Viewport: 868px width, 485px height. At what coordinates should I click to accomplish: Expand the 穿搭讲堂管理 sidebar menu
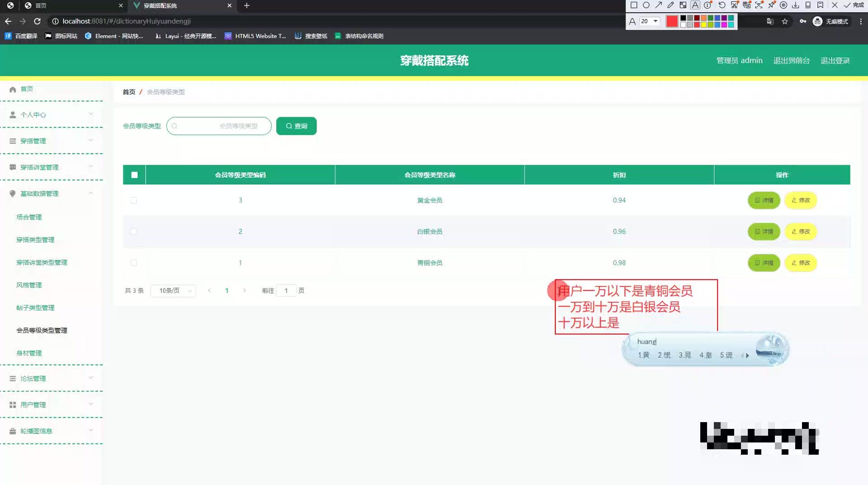[x=52, y=167]
